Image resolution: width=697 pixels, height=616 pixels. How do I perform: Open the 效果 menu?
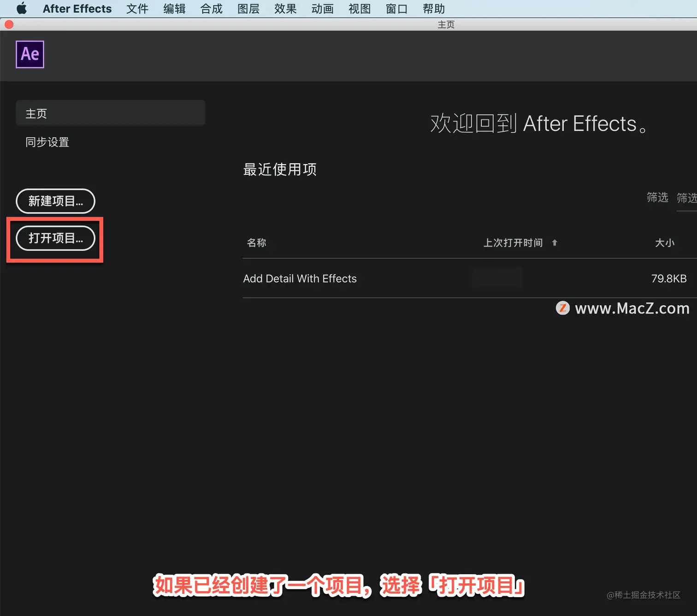coord(285,9)
